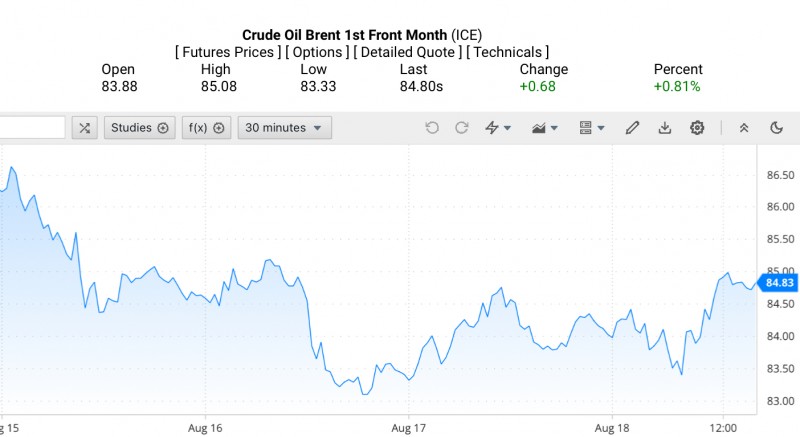
Task: Go to the Options link
Action: [x=318, y=52]
